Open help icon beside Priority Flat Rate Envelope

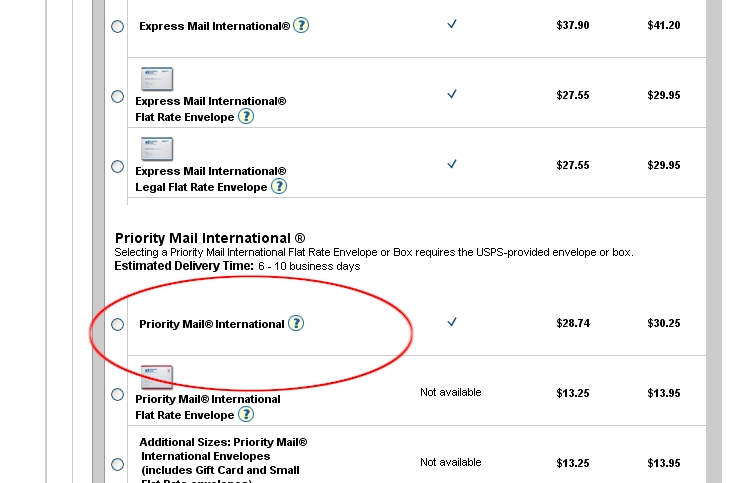coord(246,414)
